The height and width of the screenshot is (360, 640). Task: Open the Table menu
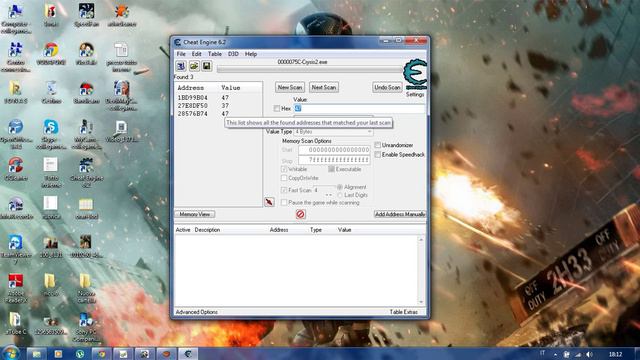click(215, 54)
